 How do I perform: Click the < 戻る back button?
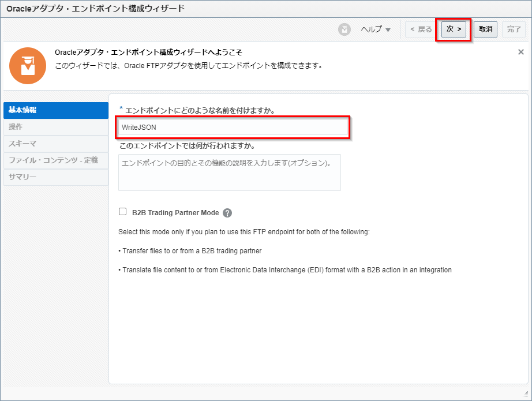click(421, 29)
